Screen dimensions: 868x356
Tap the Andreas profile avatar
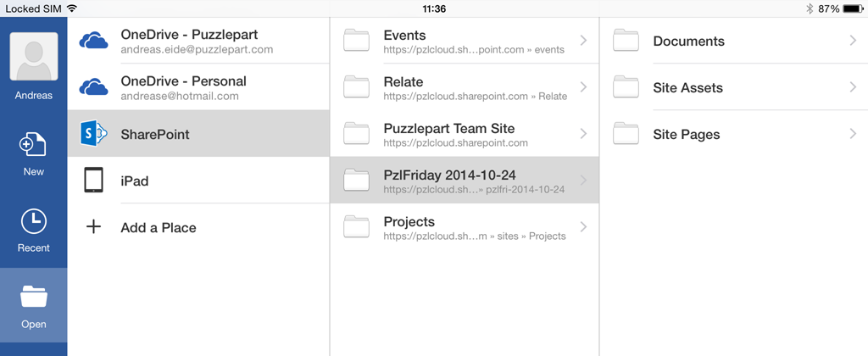pos(34,57)
